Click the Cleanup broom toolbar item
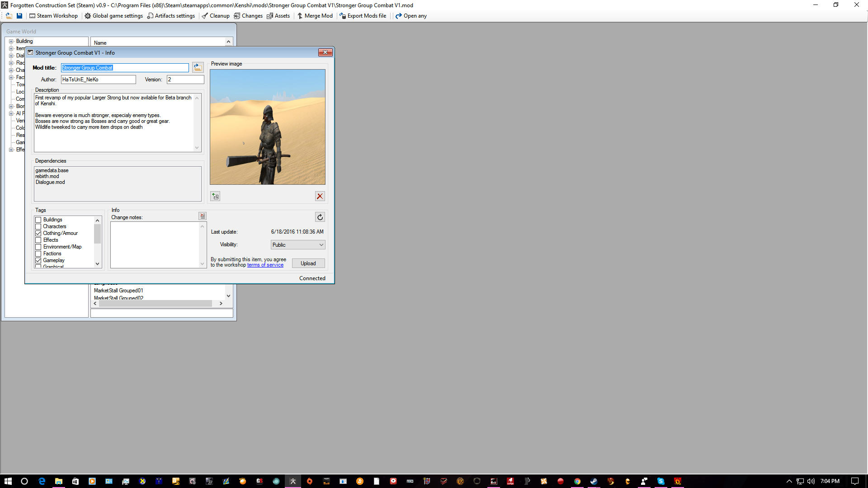The width and height of the screenshot is (868, 488). 216,16
